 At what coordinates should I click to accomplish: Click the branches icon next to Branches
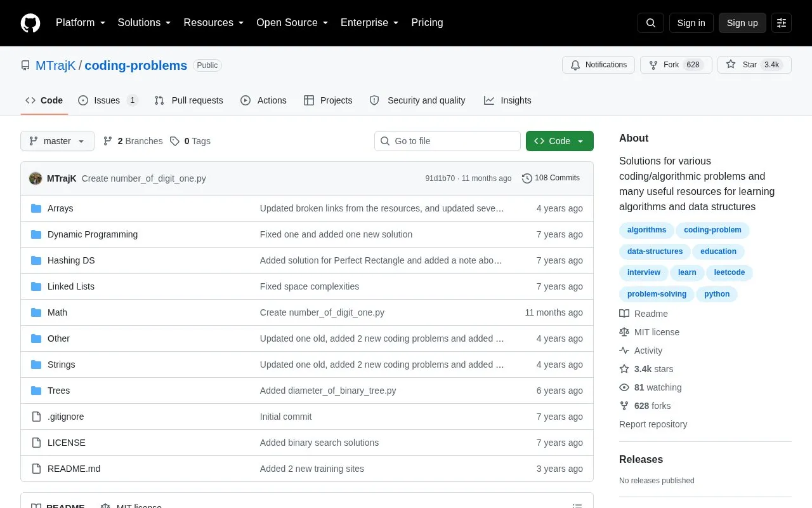[108, 141]
